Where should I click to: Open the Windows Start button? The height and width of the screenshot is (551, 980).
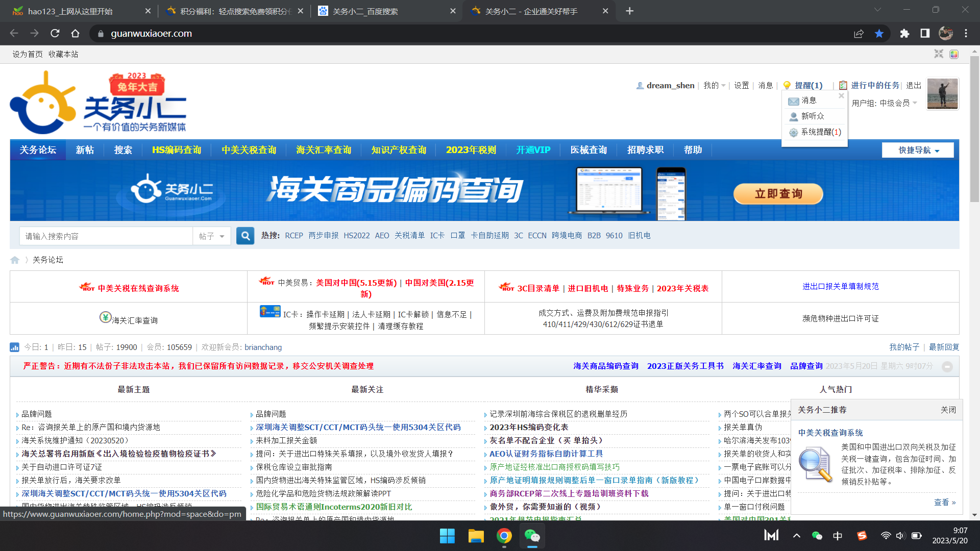click(x=447, y=536)
